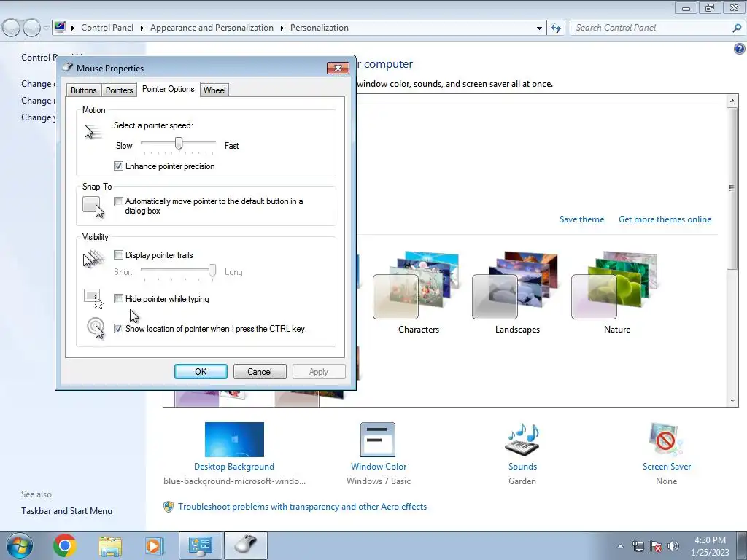Click the search magnifier icon

click(737, 28)
